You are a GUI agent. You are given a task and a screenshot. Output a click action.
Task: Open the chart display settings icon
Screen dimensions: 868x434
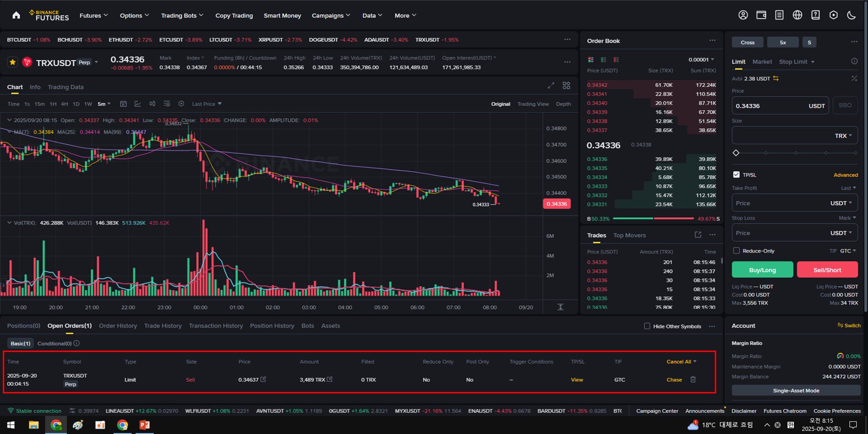pyautogui.click(x=167, y=104)
